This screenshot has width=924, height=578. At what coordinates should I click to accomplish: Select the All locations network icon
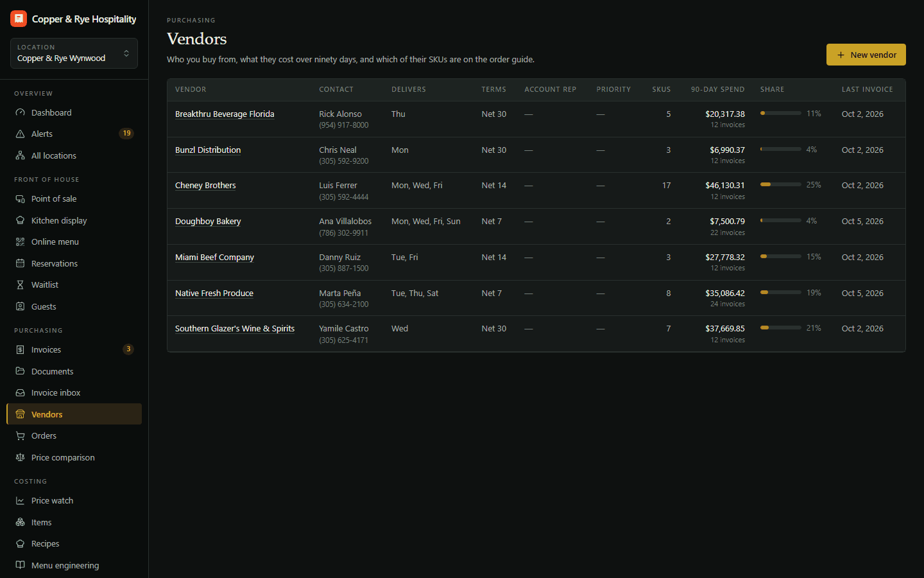point(20,155)
